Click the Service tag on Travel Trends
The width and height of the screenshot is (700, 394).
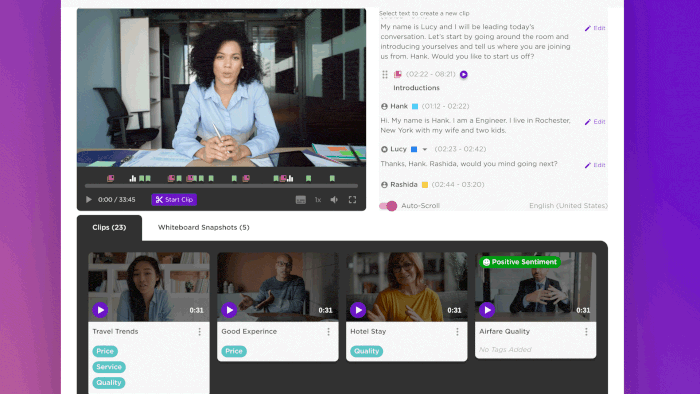(109, 367)
